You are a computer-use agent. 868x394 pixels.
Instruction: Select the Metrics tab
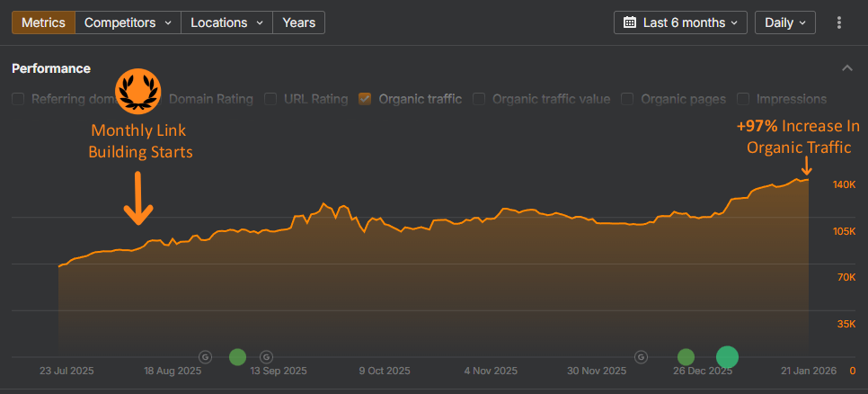(43, 22)
